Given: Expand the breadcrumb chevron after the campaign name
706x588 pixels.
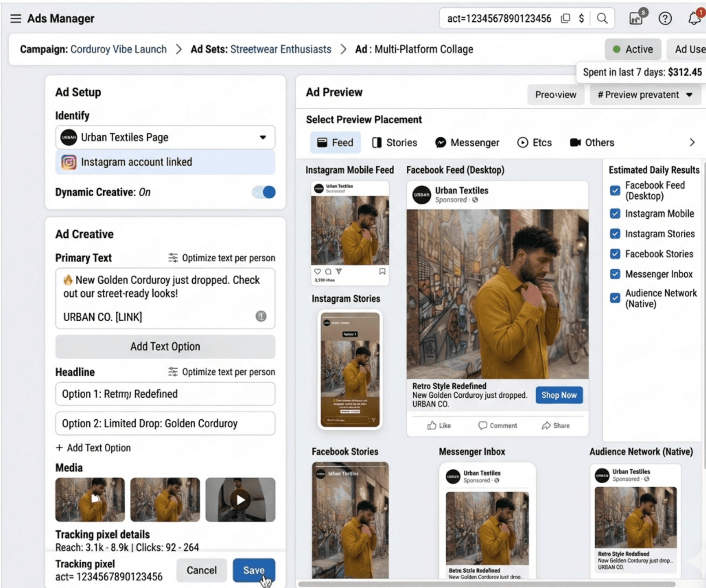Looking at the screenshot, I should [x=179, y=49].
